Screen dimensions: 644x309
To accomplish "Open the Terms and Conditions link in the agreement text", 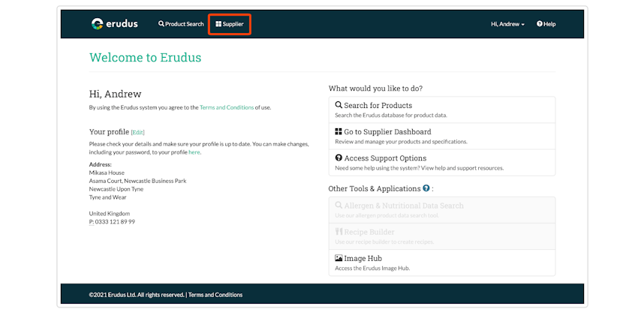I will 227,107.
